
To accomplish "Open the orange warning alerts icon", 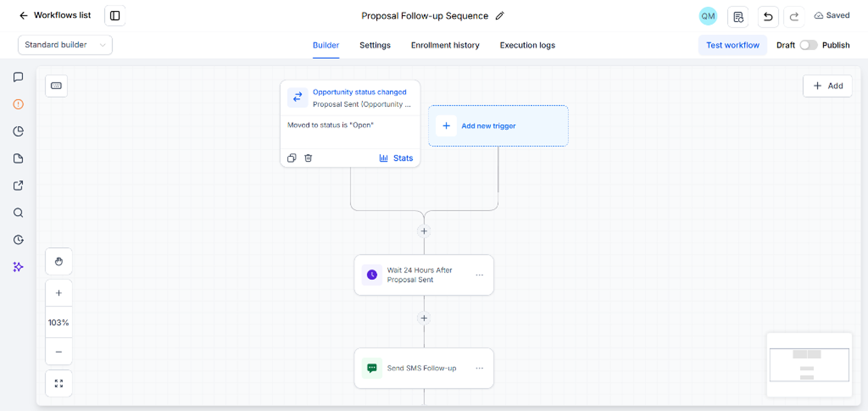I will click(18, 104).
